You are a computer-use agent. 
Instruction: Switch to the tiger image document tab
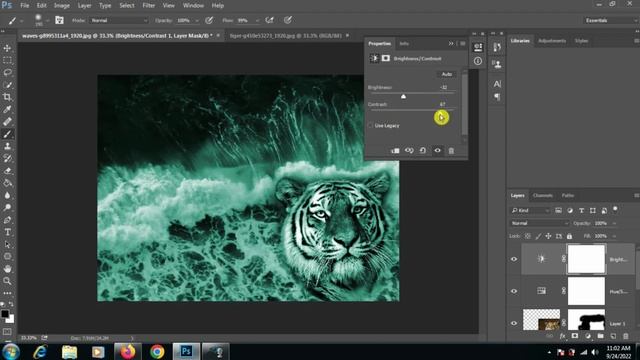coord(285,36)
